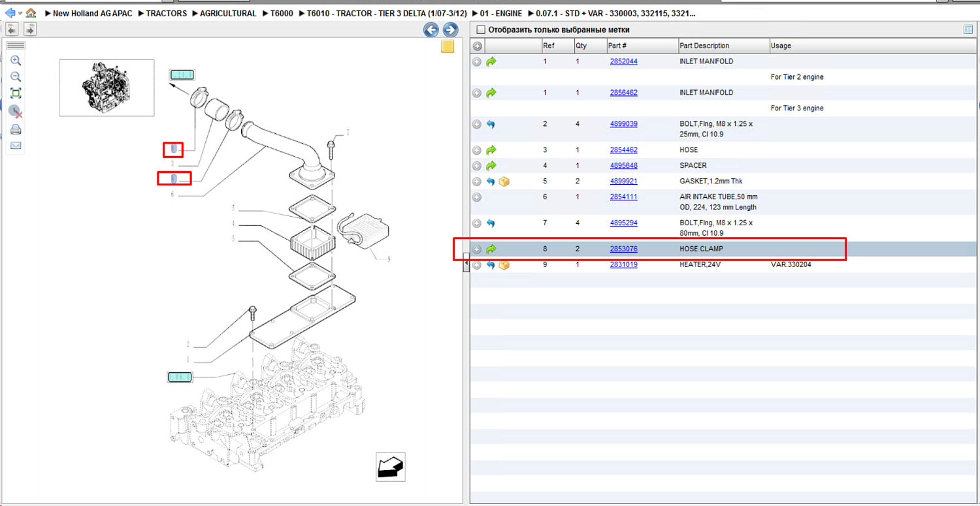Go back with the blue back arrow
Screen dimensions: 980x506
click(x=9, y=13)
